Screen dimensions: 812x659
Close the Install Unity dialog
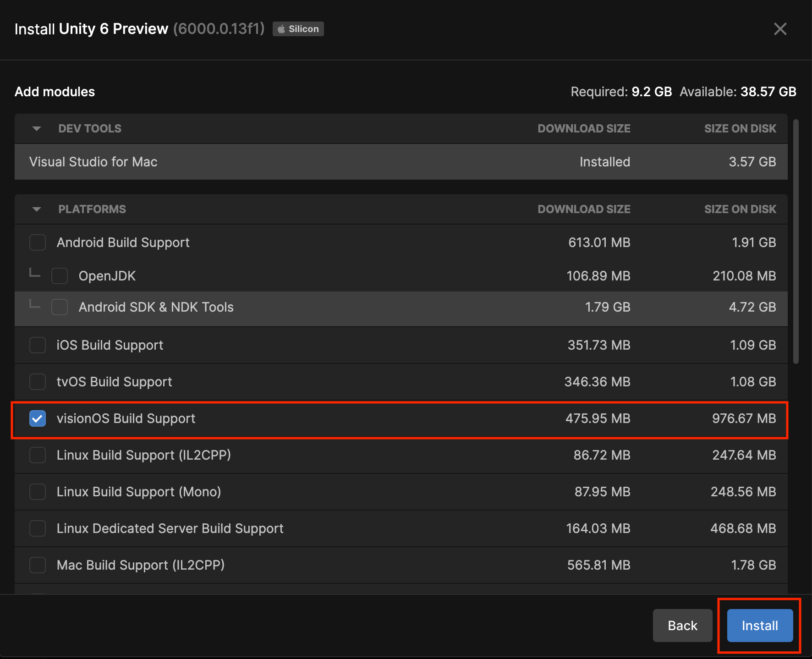[780, 29]
